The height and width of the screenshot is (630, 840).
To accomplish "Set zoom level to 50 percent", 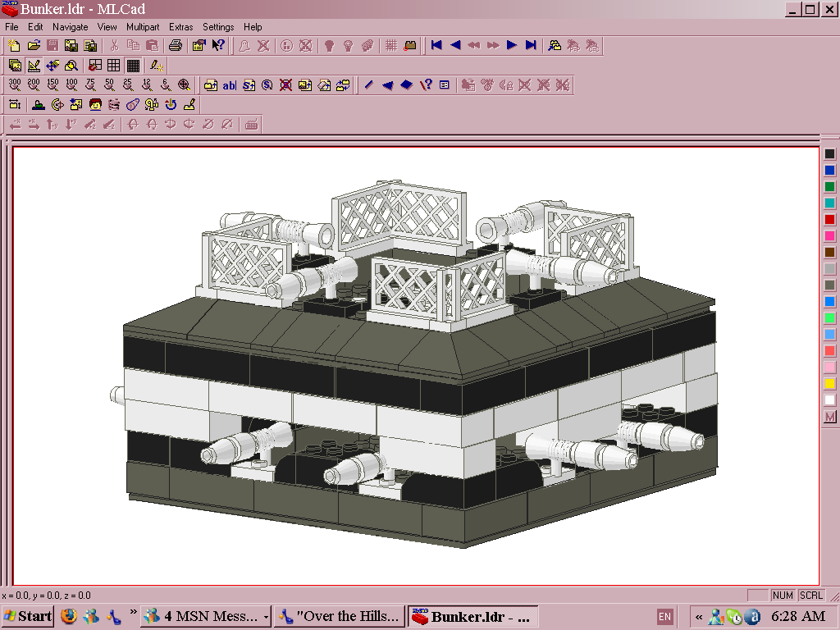I will coord(109,84).
